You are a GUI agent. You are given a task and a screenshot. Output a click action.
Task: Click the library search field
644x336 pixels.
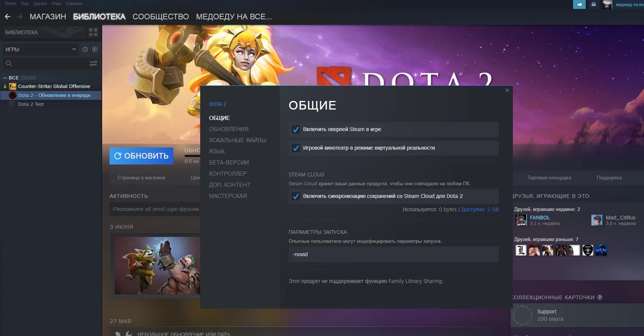pos(51,63)
